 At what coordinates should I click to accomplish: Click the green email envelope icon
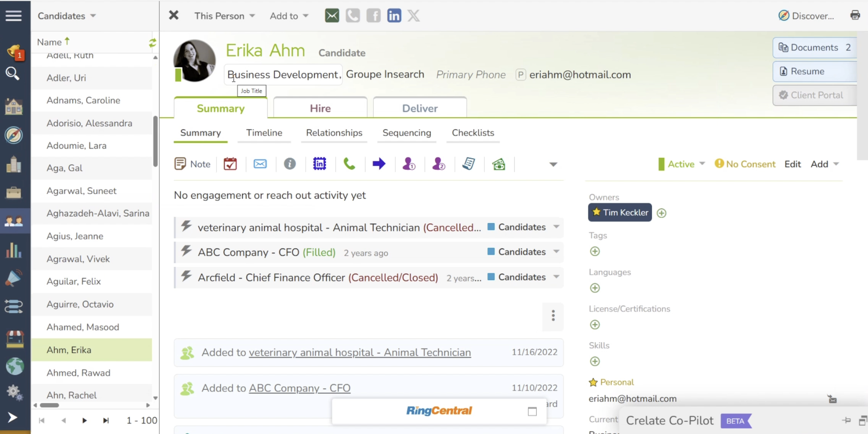point(332,16)
